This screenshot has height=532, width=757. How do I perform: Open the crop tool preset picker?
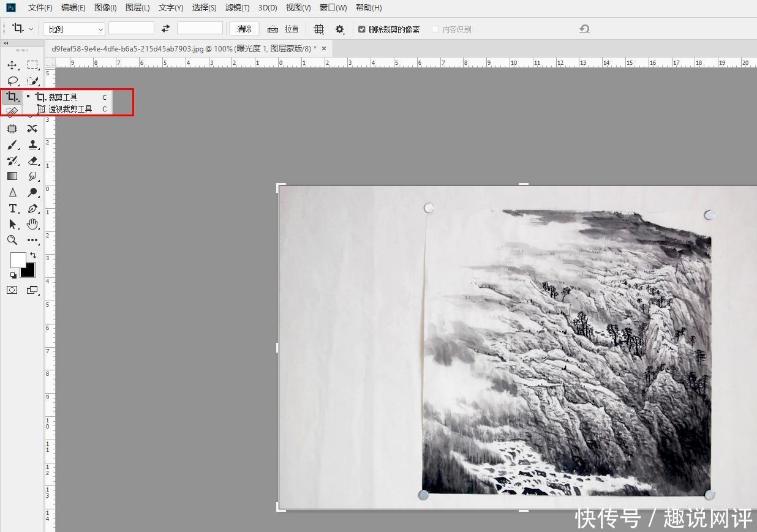pos(23,29)
